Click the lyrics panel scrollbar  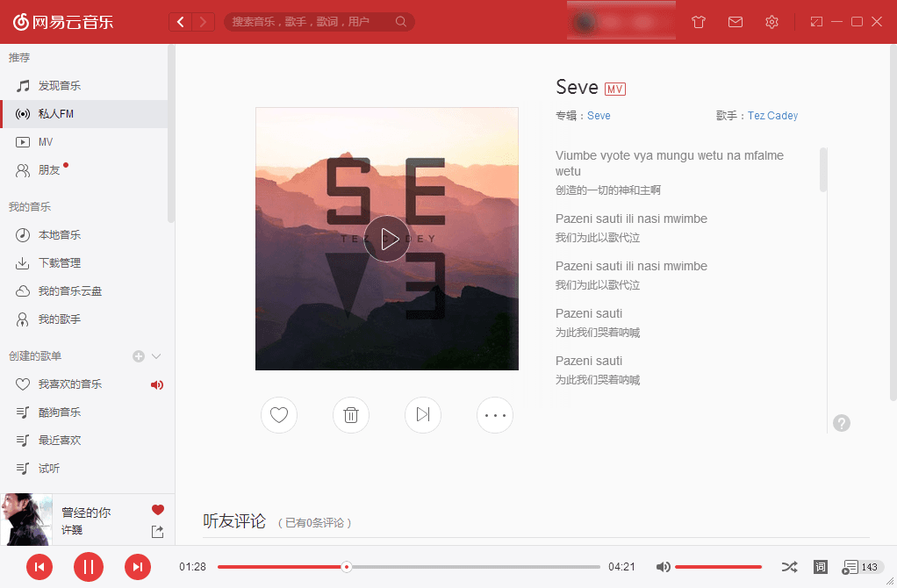point(823,170)
